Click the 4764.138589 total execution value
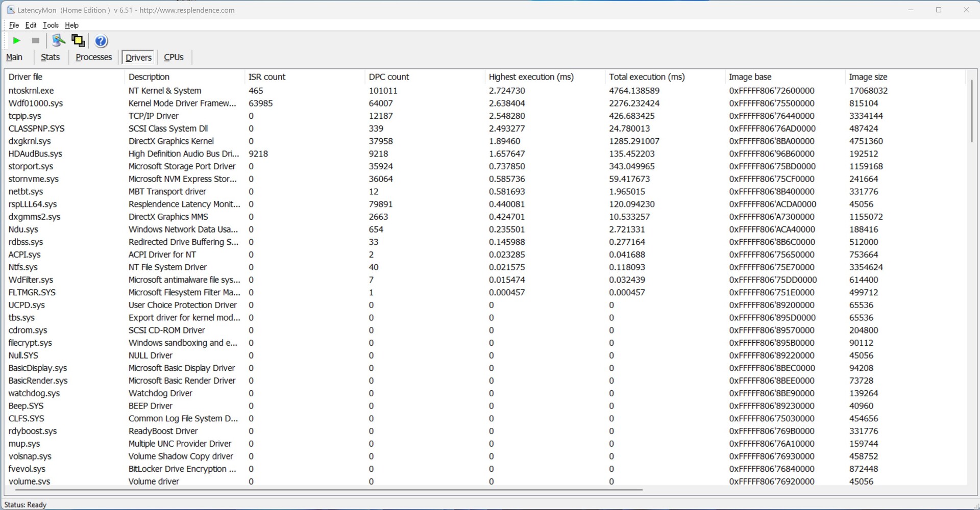Viewport: 980px width, 510px height. [634, 91]
